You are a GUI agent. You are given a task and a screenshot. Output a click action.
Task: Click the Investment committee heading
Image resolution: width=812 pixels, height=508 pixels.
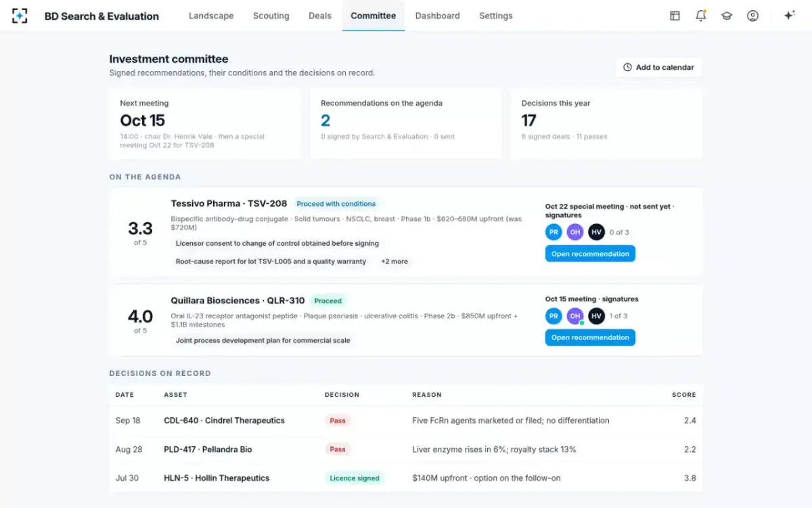(168, 59)
